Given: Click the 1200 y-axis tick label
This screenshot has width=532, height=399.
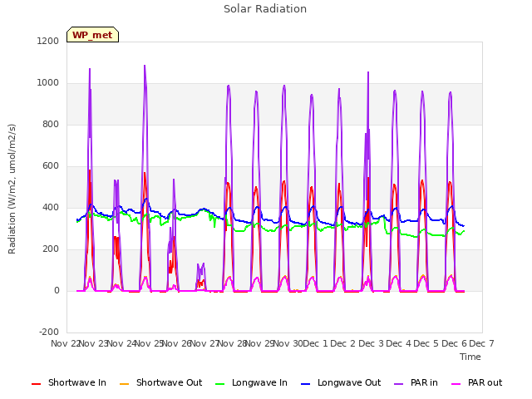Looking at the screenshot, I should pyautogui.click(x=48, y=41).
